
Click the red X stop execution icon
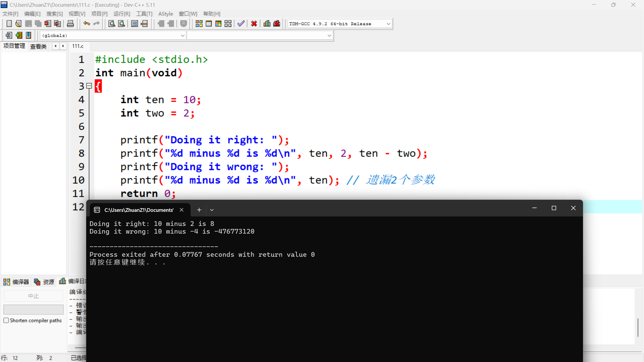pos(254,24)
